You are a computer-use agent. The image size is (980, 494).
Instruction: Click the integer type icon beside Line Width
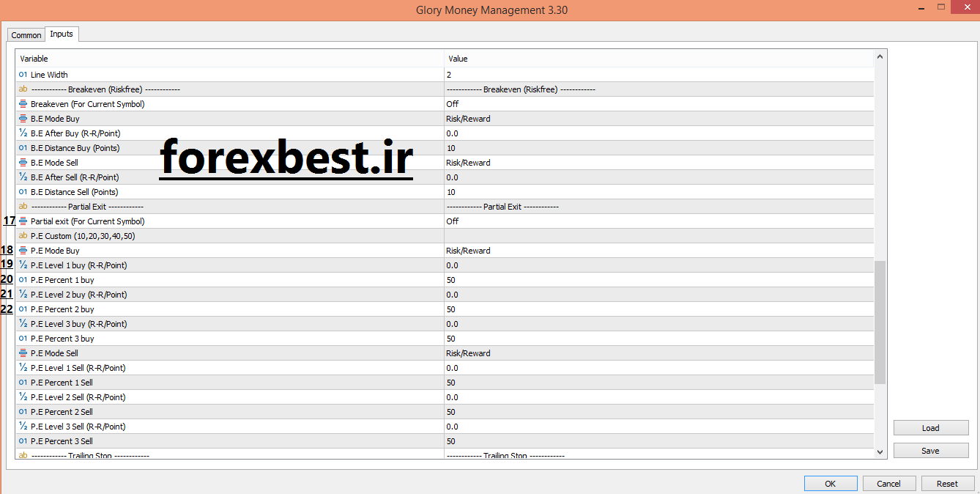(23, 74)
